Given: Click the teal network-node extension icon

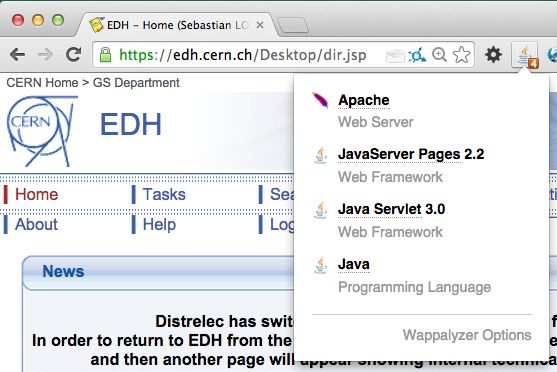Looking at the screenshot, I should (x=417, y=55).
